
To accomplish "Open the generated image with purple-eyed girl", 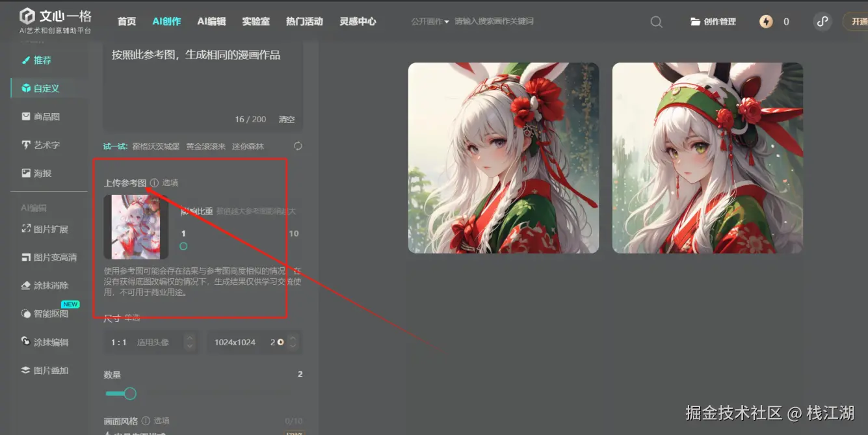I will pyautogui.click(x=503, y=158).
